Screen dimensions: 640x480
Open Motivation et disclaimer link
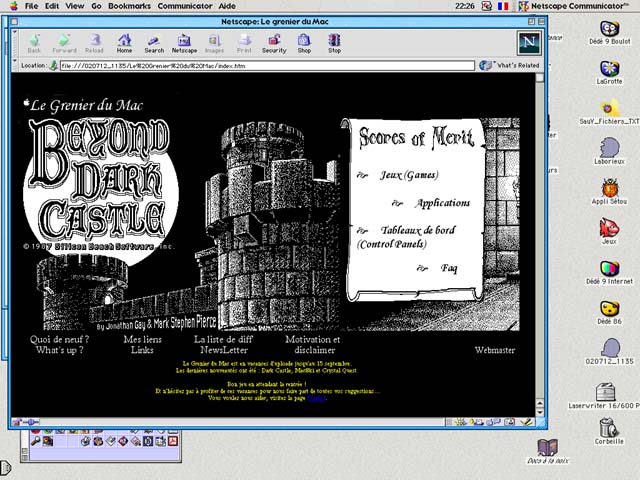tap(313, 344)
